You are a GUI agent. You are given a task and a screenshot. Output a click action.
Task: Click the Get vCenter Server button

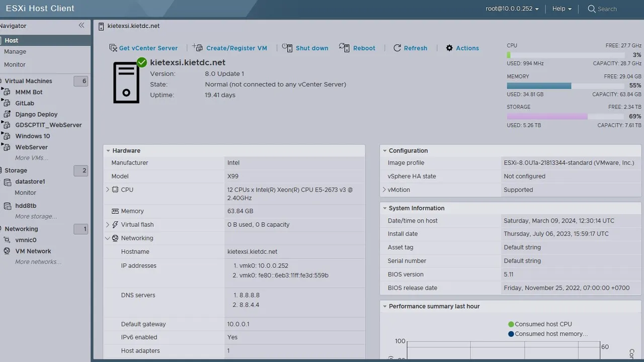pyautogui.click(x=143, y=48)
